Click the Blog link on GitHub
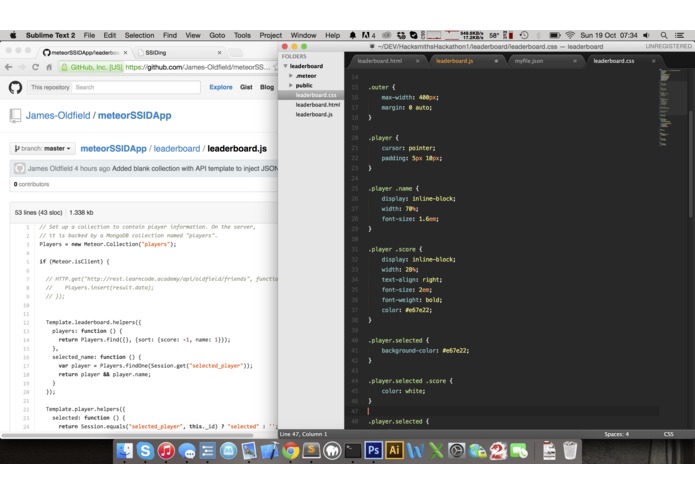Image resolution: width=695 pixels, height=494 pixels. [267, 87]
